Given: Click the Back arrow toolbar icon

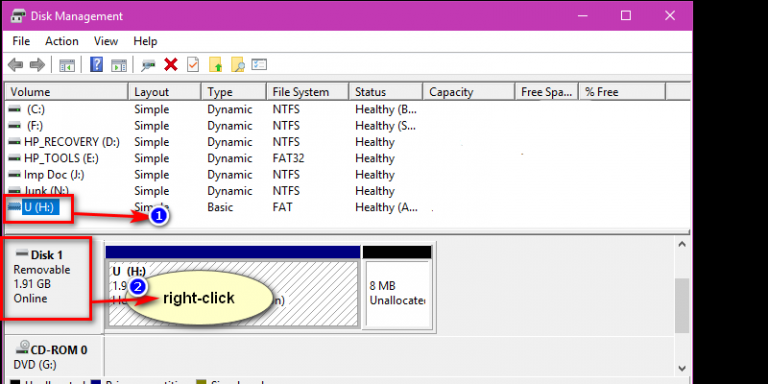Looking at the screenshot, I should coord(16,64).
